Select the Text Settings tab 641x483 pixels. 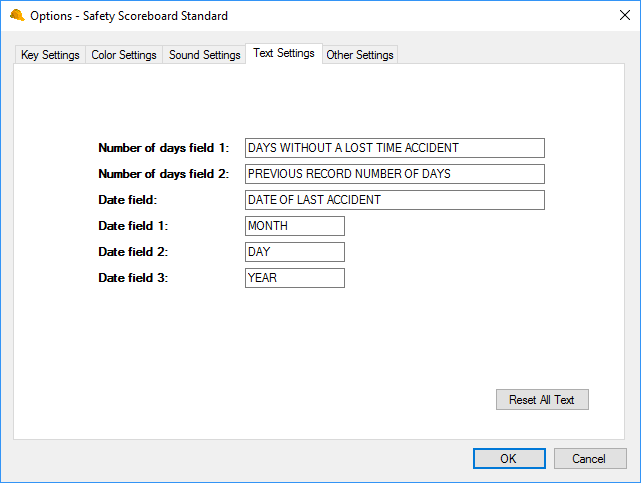point(284,53)
